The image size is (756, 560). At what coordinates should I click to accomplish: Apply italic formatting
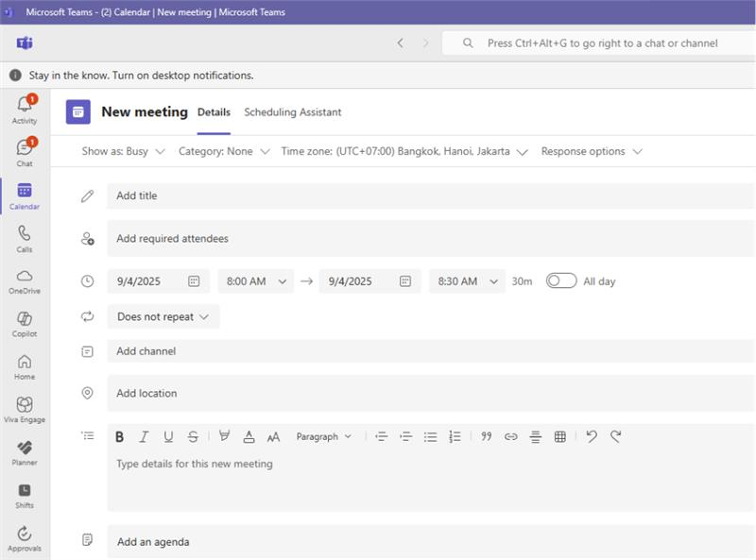coord(144,436)
